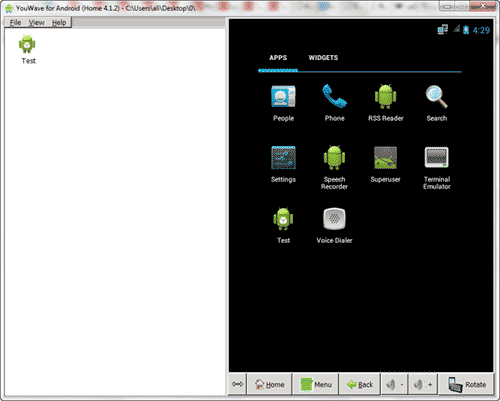Launch the Phone app
Viewport: 500px width, 401px height.
(x=334, y=103)
